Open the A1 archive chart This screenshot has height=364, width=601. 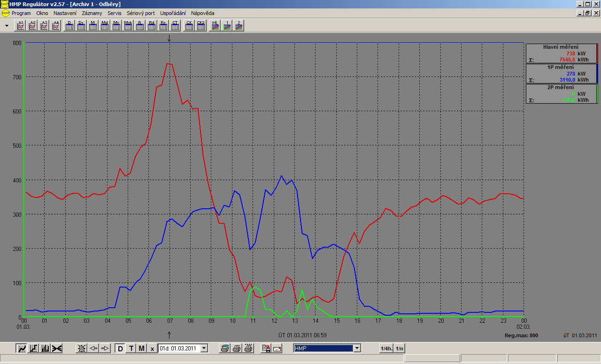[21, 25]
